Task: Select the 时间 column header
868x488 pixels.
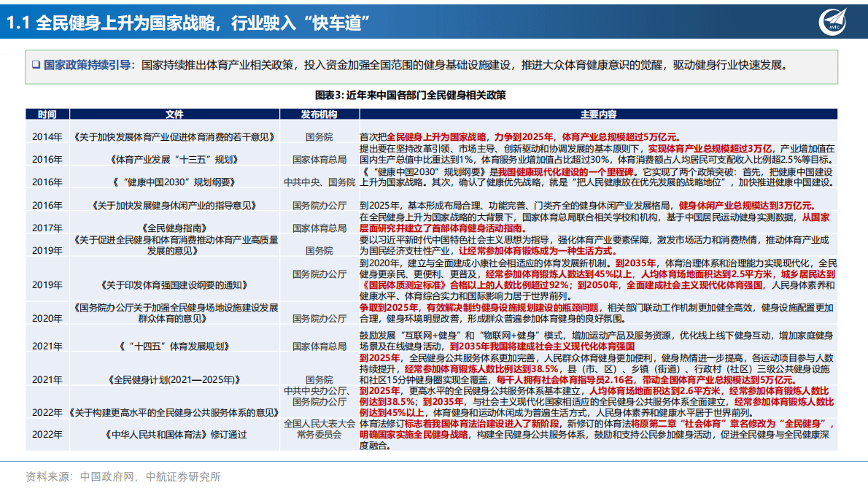Action: pos(47,113)
